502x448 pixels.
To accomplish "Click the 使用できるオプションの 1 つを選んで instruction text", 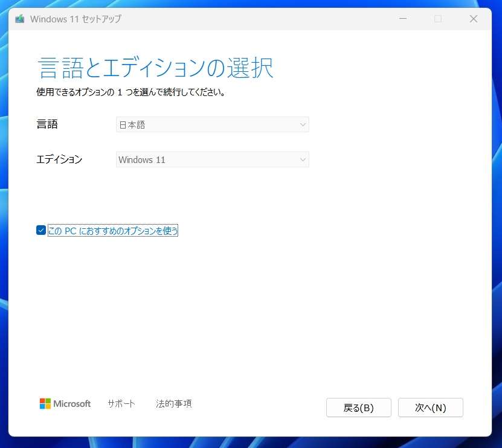I will (130, 92).
